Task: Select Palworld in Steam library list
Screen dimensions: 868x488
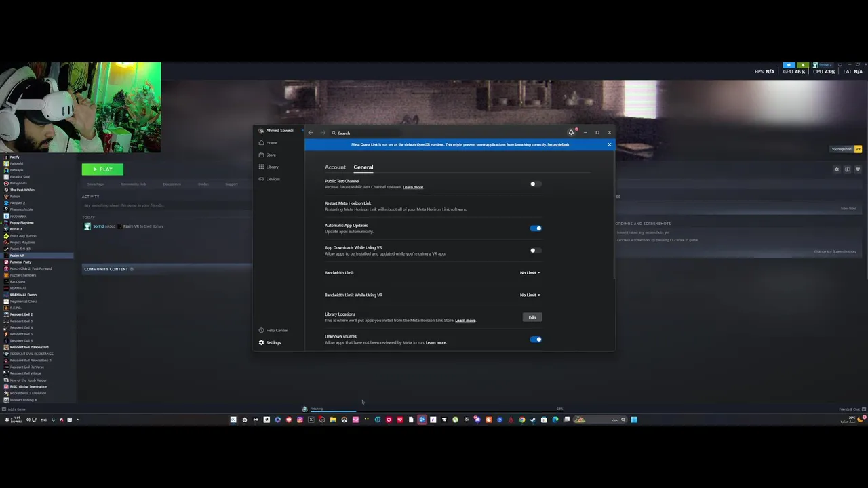Action: (37, 164)
